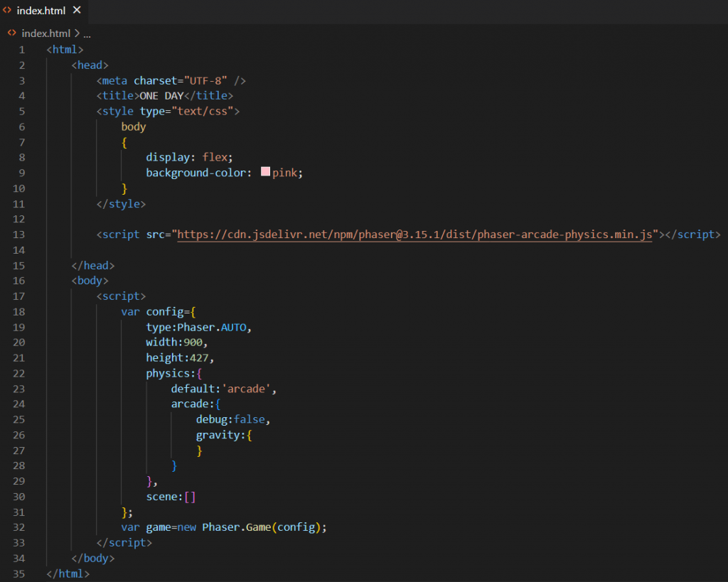Click the physics property on line 22

[x=168, y=374]
